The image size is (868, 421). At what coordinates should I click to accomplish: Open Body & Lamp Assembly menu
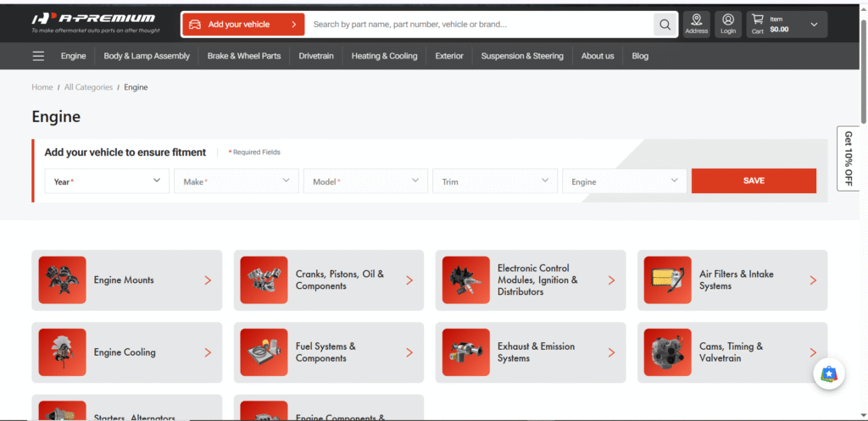[x=147, y=56]
